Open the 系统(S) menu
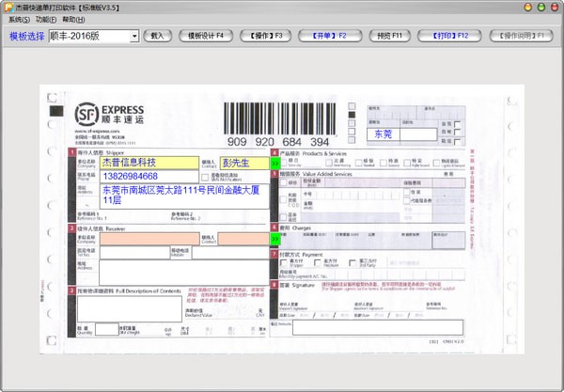Screen dimensions: 564x392 19,19
